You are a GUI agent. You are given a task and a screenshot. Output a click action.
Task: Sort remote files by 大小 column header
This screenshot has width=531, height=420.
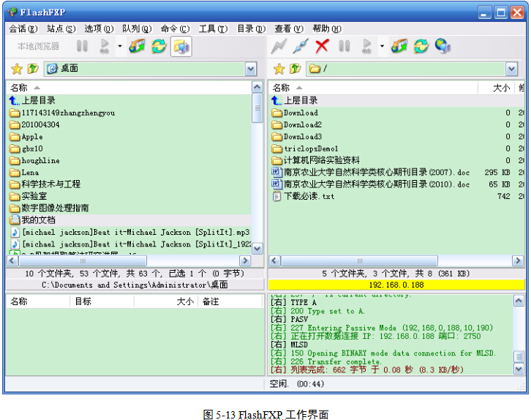pyautogui.click(x=497, y=88)
